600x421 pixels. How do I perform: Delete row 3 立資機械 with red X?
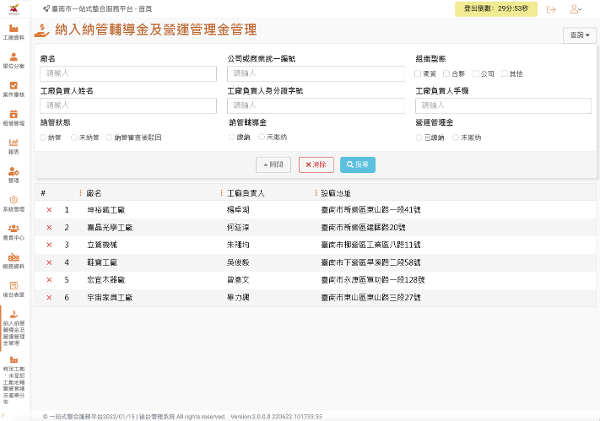coord(49,245)
